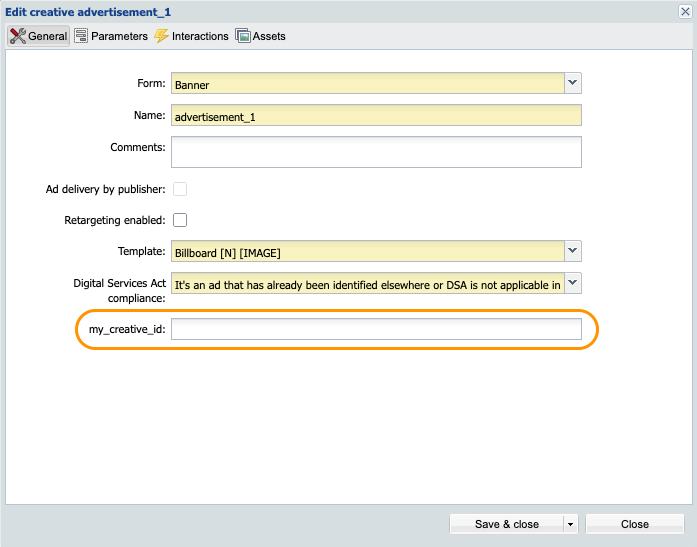The height and width of the screenshot is (547, 697).
Task: Enable the Retargeting enabled checkbox
Action: (180, 220)
